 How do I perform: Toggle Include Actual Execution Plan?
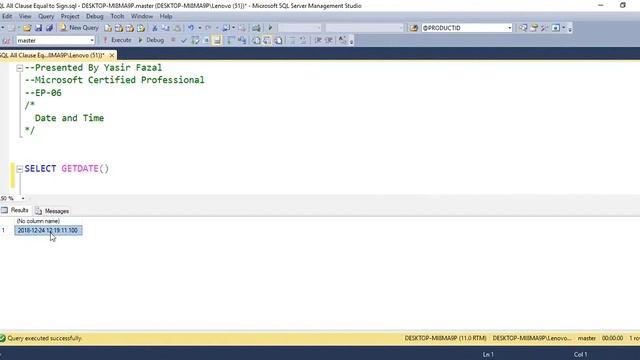(231, 40)
